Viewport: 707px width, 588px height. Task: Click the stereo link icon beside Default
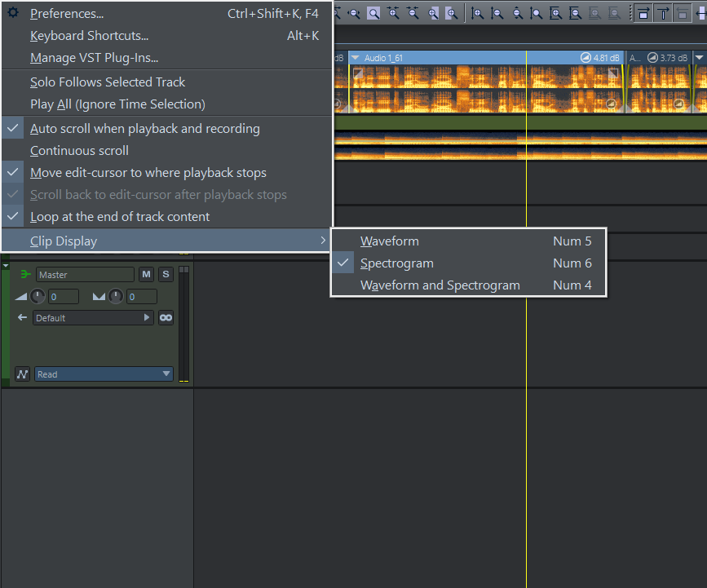coord(166,318)
